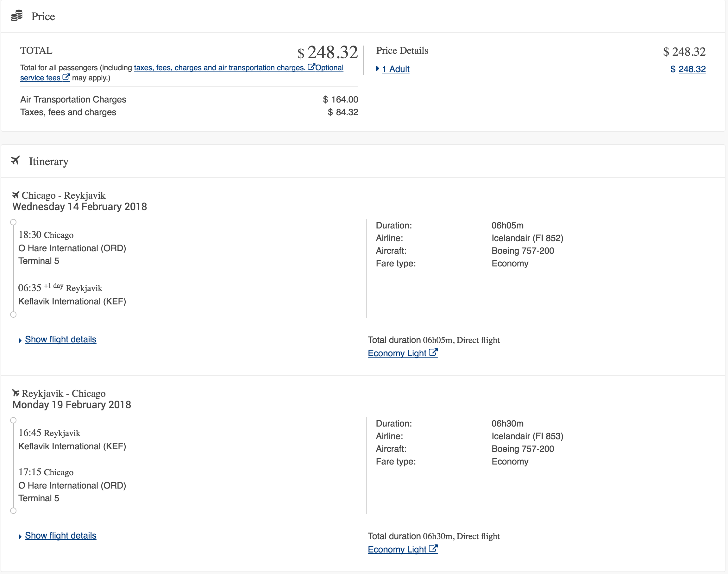Screen dimensions: 728x574
Task: Click the Reykjavik departure timeline circle marker
Action: click(x=13, y=420)
